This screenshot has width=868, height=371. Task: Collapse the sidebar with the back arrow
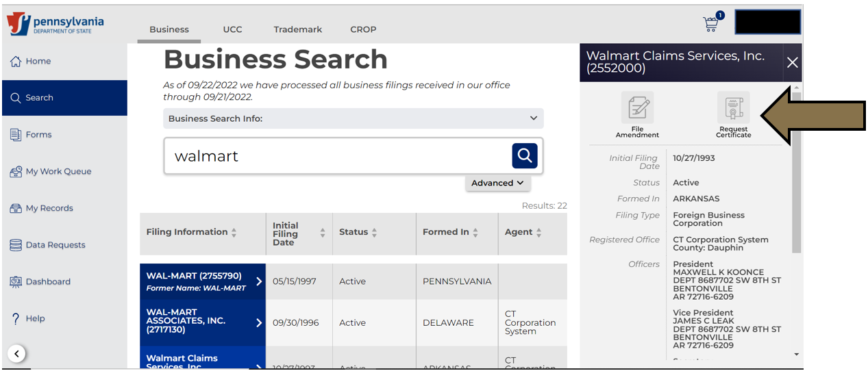(x=17, y=353)
